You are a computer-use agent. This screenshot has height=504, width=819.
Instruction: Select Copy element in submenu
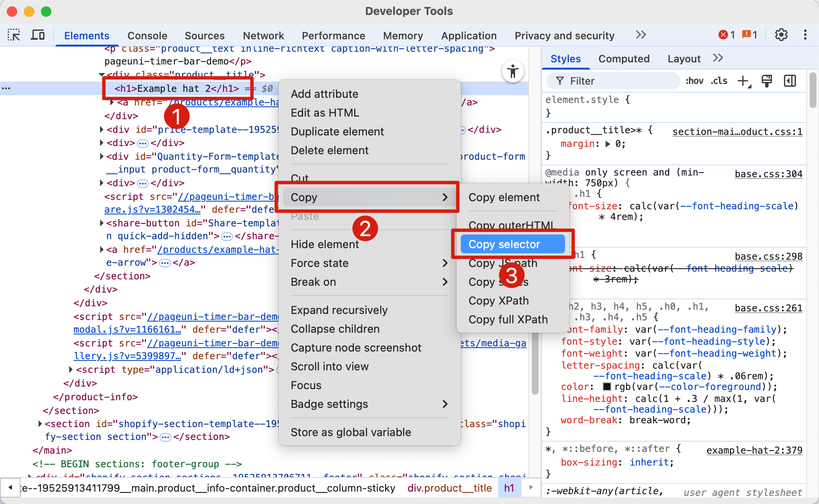point(513,197)
